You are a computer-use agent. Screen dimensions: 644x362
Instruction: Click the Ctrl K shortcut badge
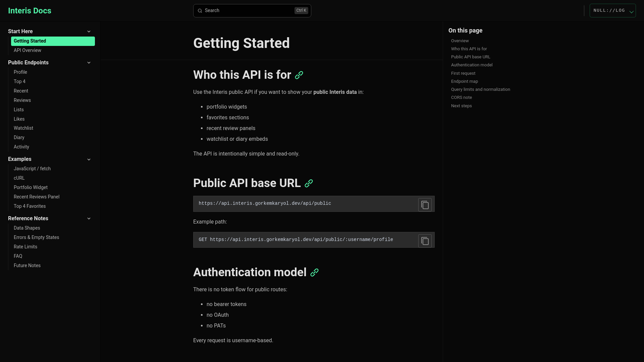(301, 11)
